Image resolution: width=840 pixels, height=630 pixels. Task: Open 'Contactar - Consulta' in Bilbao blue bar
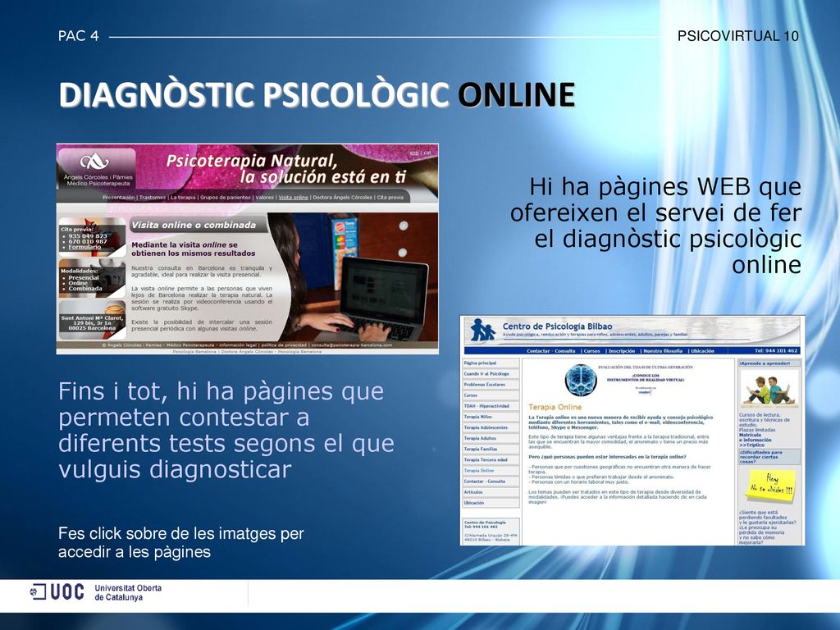pyautogui.click(x=550, y=351)
